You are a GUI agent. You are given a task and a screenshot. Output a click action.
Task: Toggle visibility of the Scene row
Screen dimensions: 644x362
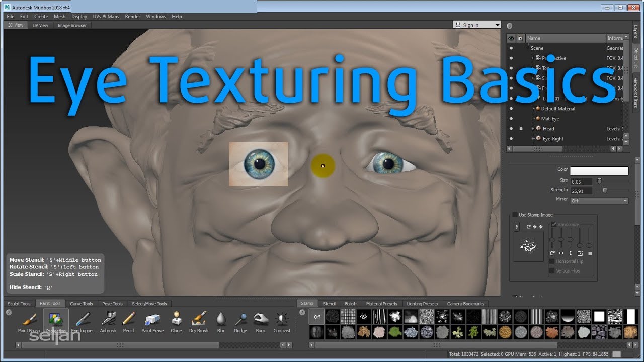pyautogui.click(x=511, y=48)
